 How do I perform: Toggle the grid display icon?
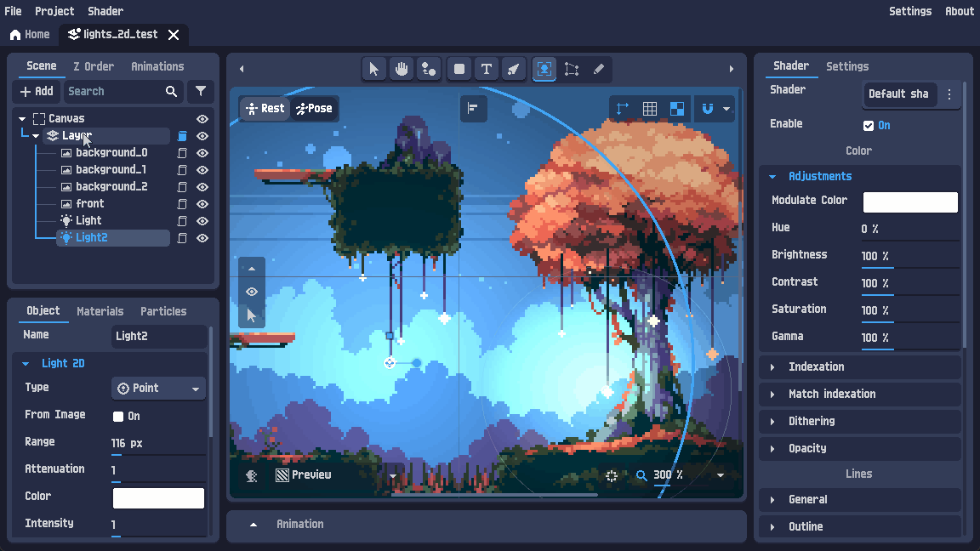point(650,109)
